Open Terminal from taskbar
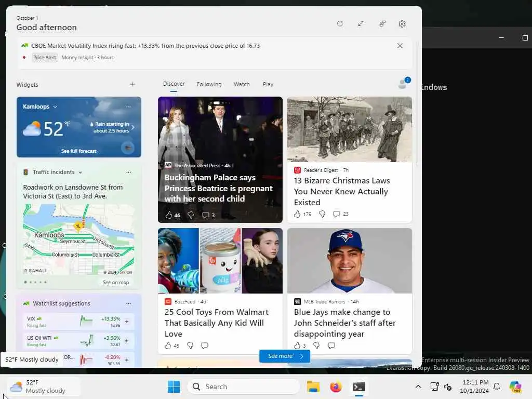Viewport: 532px width, 399px height. point(358,387)
